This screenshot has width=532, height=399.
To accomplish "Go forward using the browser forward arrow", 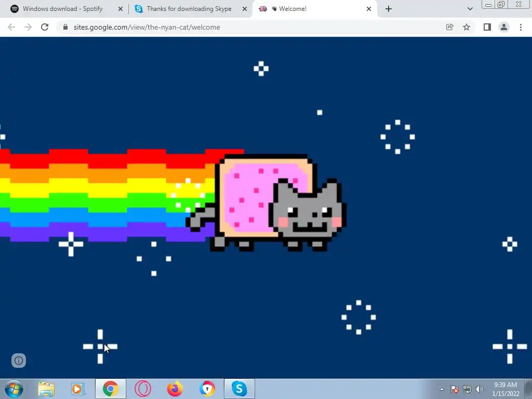I will coord(28,27).
